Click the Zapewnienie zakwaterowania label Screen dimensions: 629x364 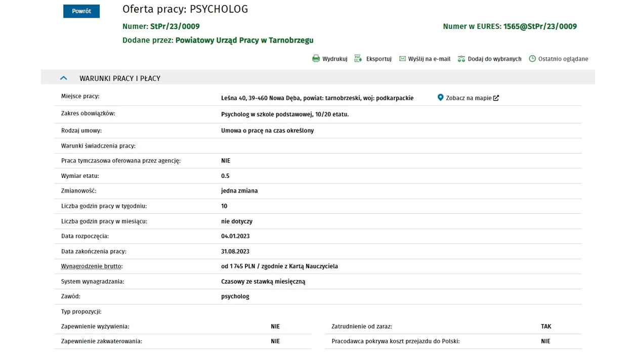pos(101,341)
